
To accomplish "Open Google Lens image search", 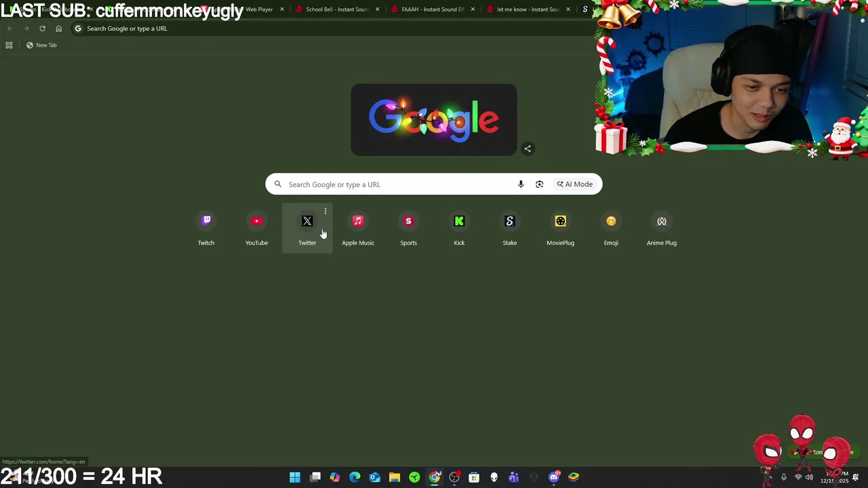I will pos(539,184).
